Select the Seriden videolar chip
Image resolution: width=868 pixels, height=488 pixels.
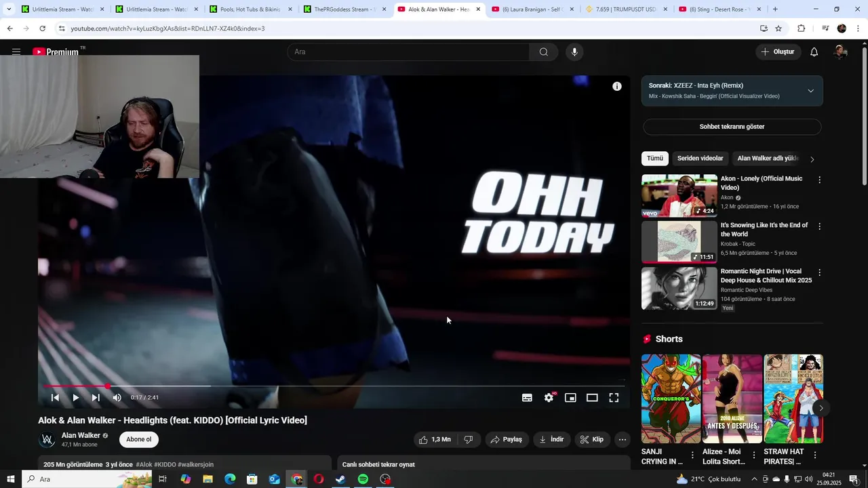click(700, 159)
